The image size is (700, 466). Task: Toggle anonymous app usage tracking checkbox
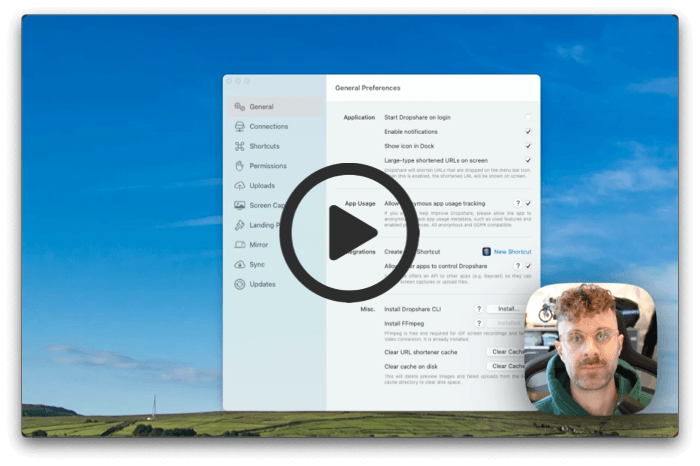click(528, 203)
